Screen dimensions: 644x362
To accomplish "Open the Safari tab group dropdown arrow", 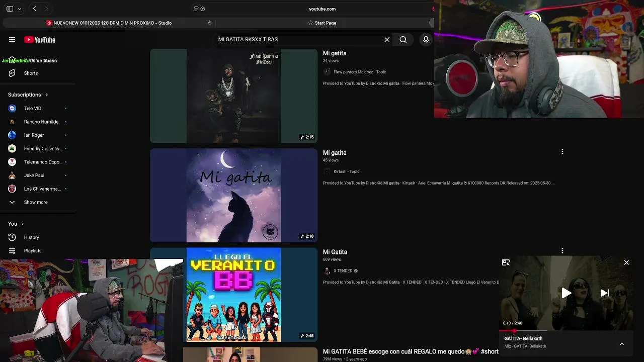I will click(20, 9).
